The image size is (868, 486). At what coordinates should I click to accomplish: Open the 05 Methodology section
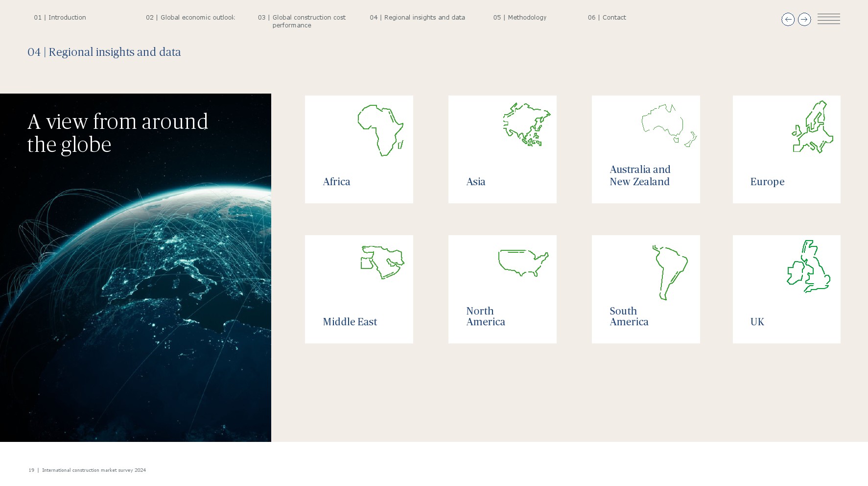point(519,18)
